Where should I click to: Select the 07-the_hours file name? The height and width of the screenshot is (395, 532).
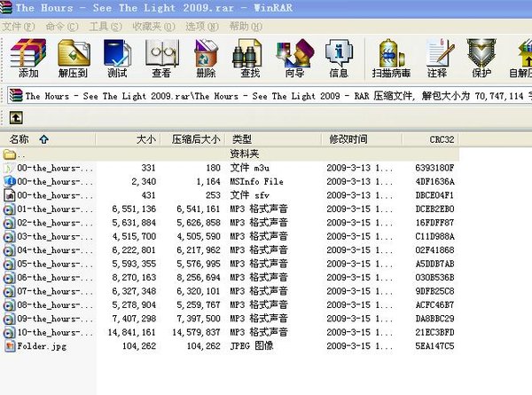[55, 291]
